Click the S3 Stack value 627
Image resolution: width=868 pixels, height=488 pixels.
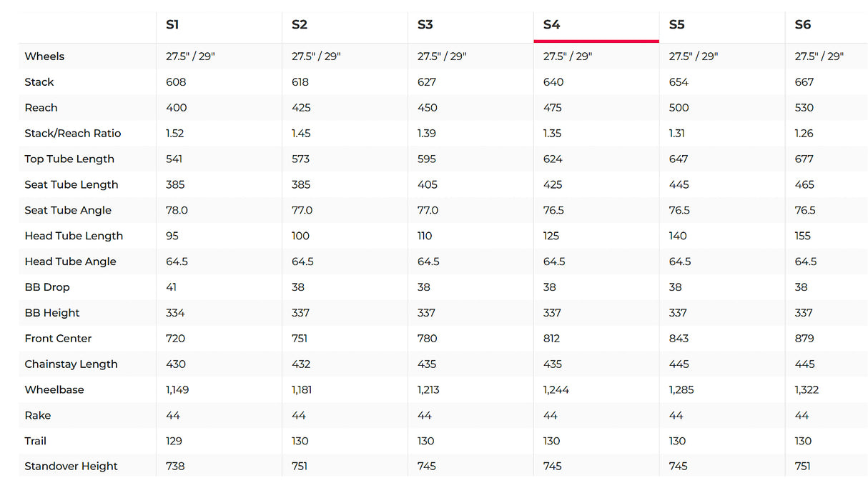pyautogui.click(x=427, y=82)
